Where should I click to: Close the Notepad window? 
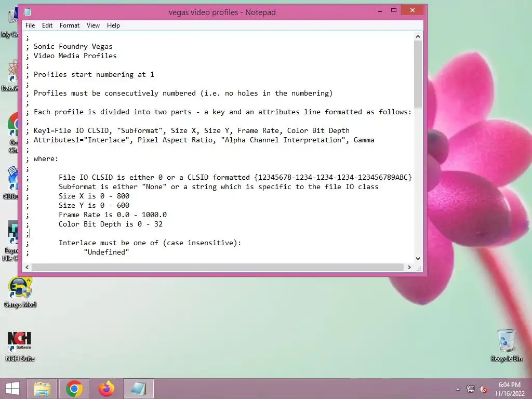pyautogui.click(x=413, y=10)
